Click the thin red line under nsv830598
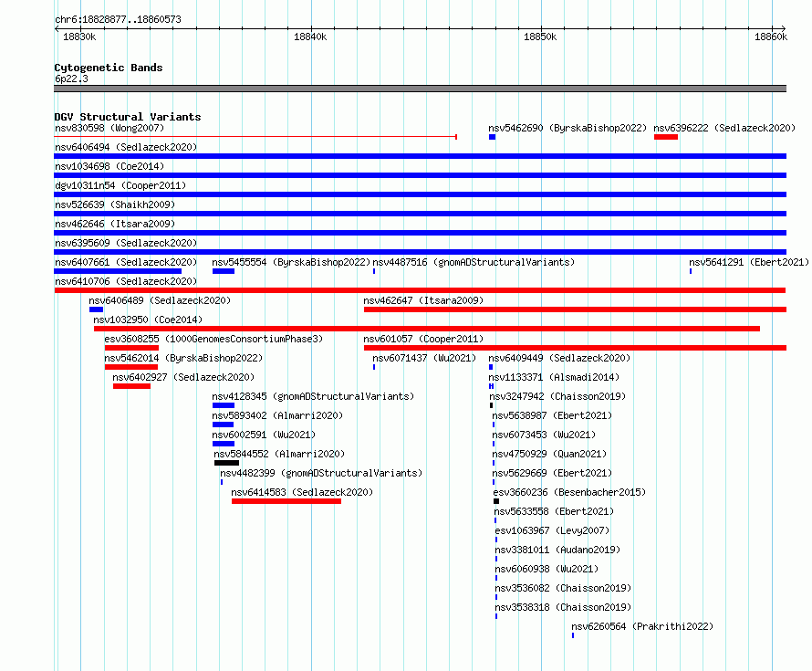The width and height of the screenshot is (812, 671). tap(255, 137)
